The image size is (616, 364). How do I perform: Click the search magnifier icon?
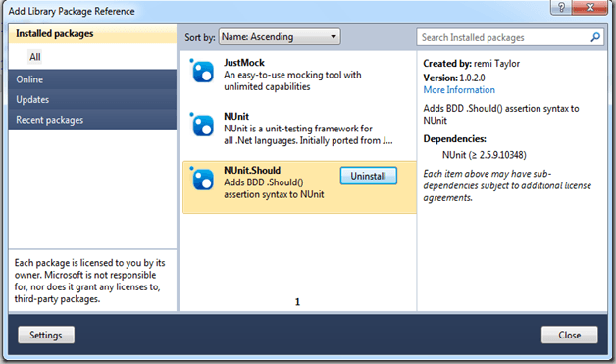(595, 37)
